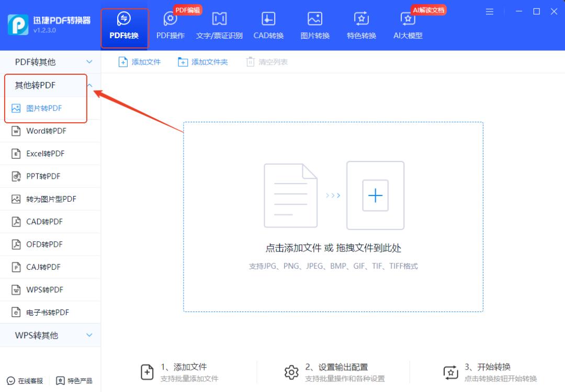The image size is (565, 392).
Task: Click the 添加文件 toolbar icon
Action: click(x=123, y=62)
